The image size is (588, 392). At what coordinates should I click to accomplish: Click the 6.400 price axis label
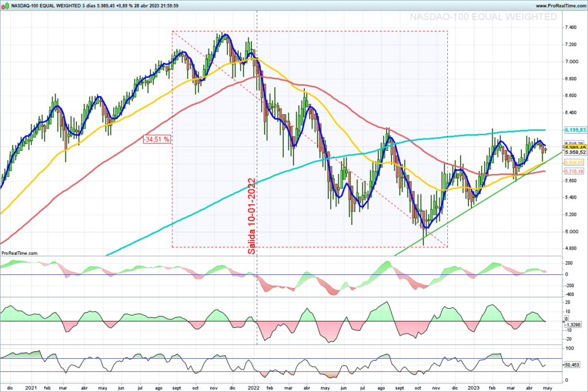point(571,112)
